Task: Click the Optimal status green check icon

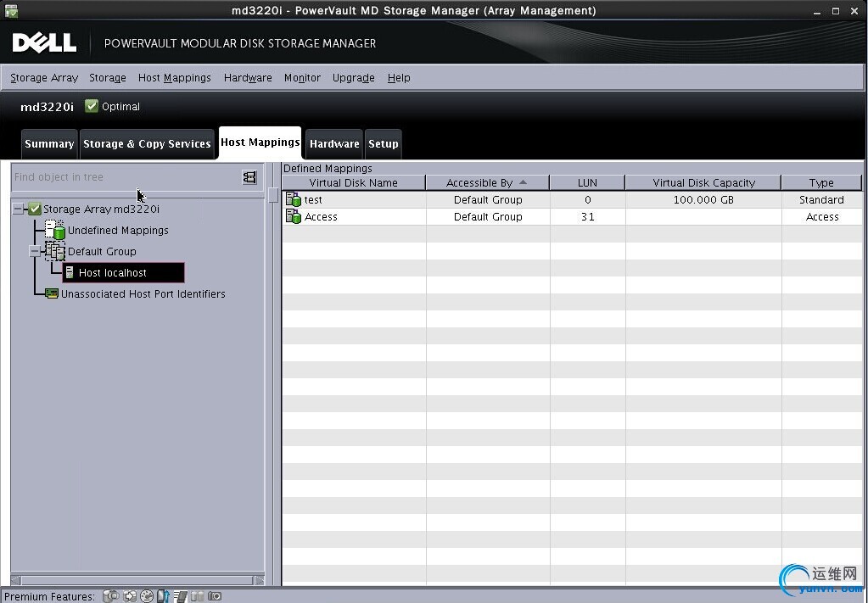Action: point(92,106)
